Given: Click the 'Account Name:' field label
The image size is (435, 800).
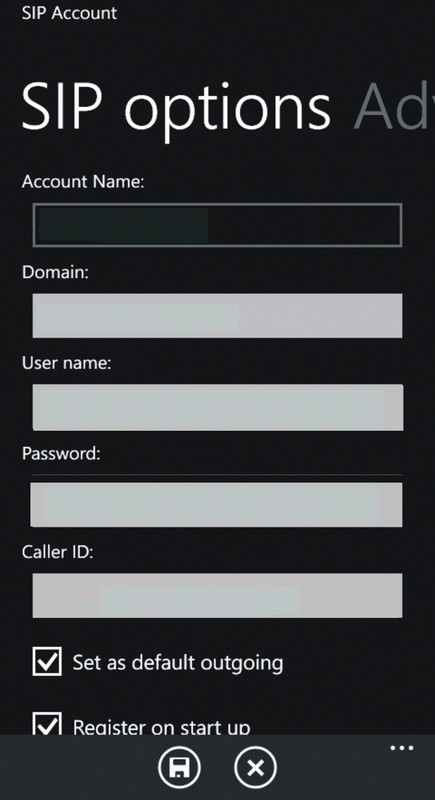Looking at the screenshot, I should pyautogui.click(x=83, y=182).
